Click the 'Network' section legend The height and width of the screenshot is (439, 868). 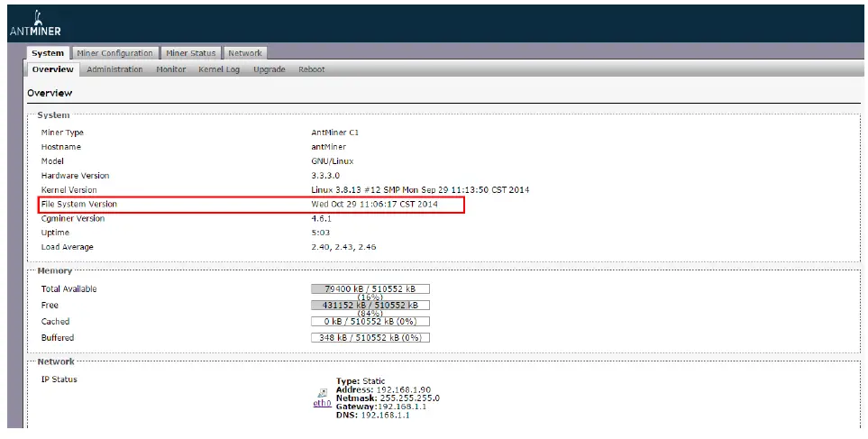coord(56,361)
